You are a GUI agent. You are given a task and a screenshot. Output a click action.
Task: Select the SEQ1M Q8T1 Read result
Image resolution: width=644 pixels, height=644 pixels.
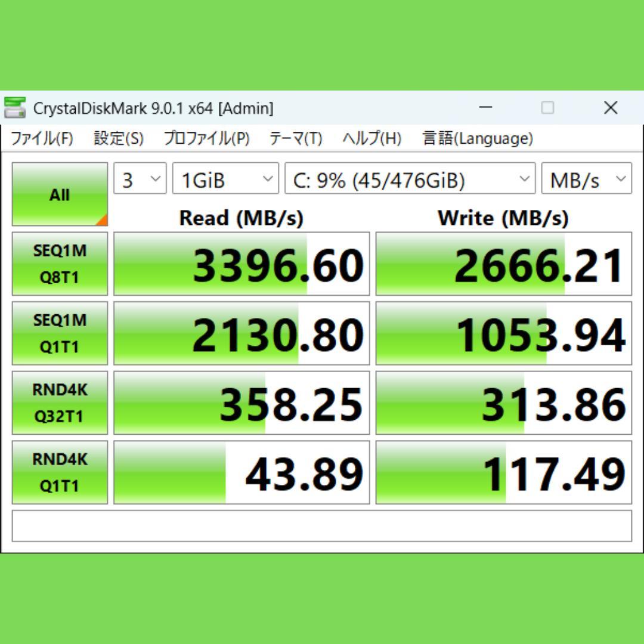point(240,263)
